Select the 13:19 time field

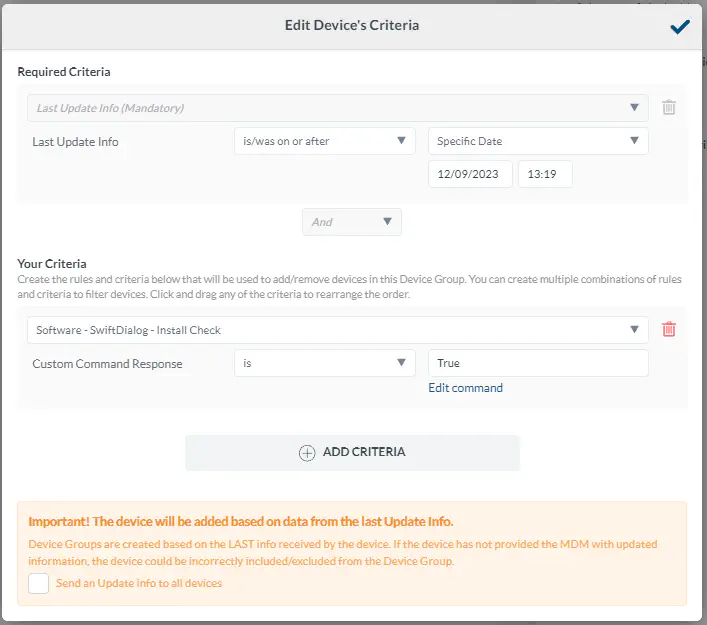(x=544, y=174)
